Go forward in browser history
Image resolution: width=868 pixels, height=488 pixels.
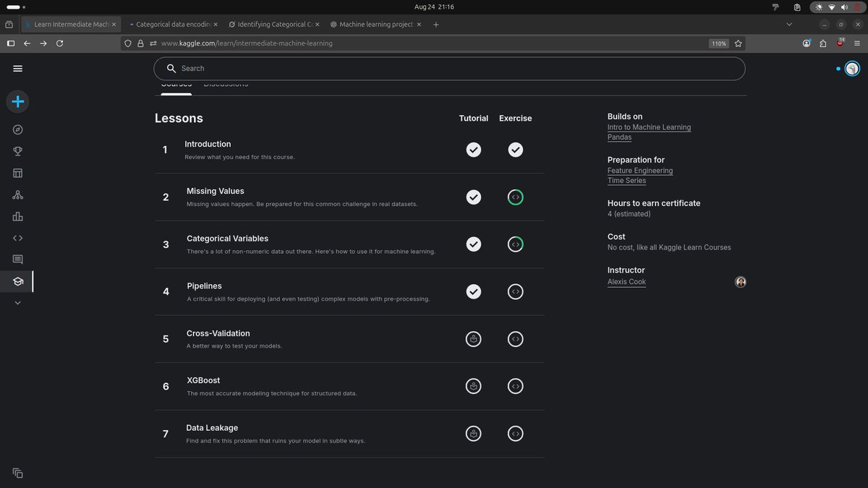(x=43, y=43)
